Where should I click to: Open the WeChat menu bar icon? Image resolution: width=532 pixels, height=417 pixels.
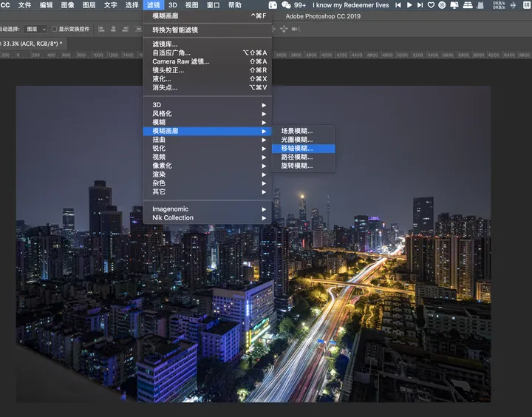coord(286,5)
